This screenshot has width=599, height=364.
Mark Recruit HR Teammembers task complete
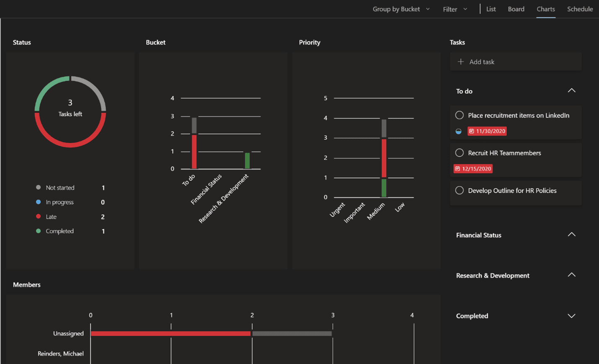click(x=460, y=153)
